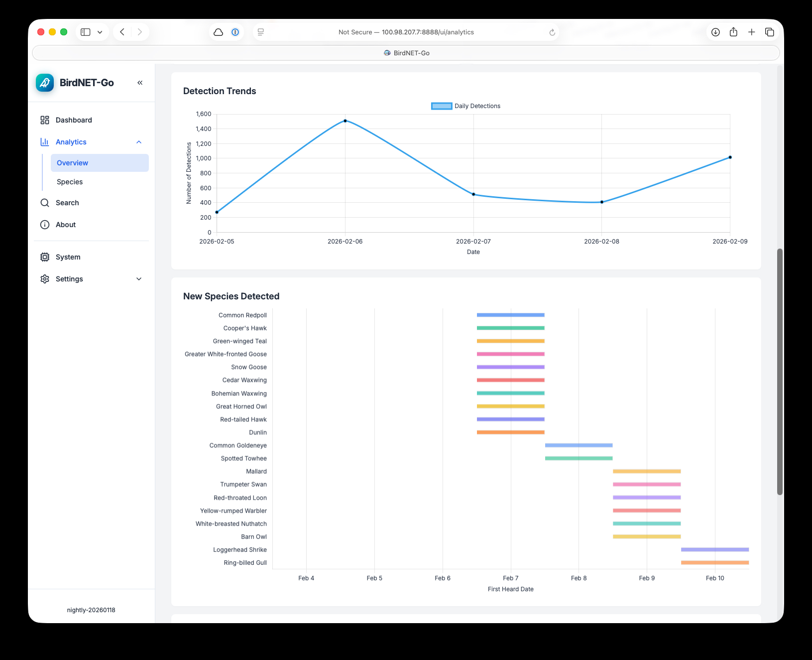
Task: Toggle the Daily Detections legend swatch
Action: pos(441,106)
